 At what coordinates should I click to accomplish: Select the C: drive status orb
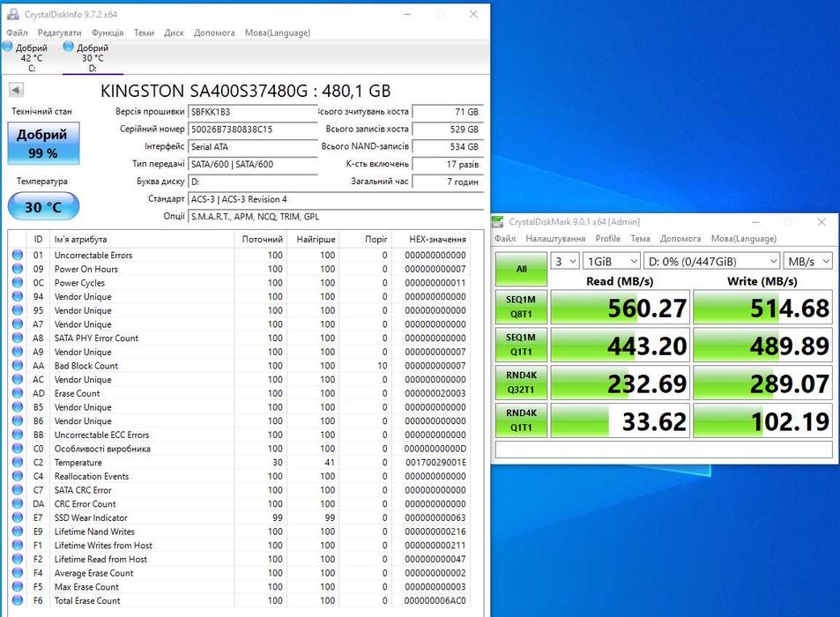8,47
